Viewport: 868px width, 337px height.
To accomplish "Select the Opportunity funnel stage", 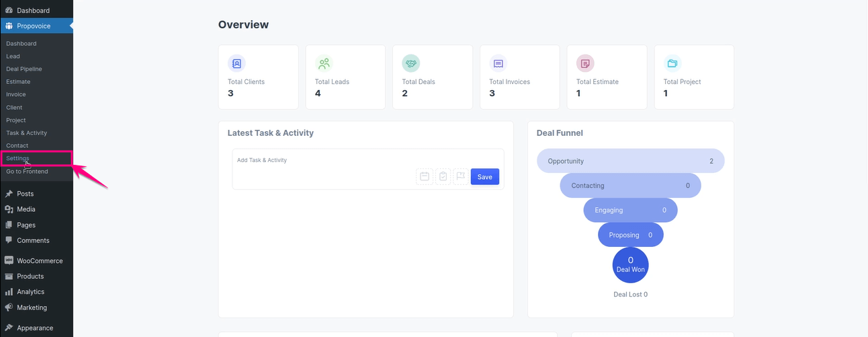I will (631, 161).
